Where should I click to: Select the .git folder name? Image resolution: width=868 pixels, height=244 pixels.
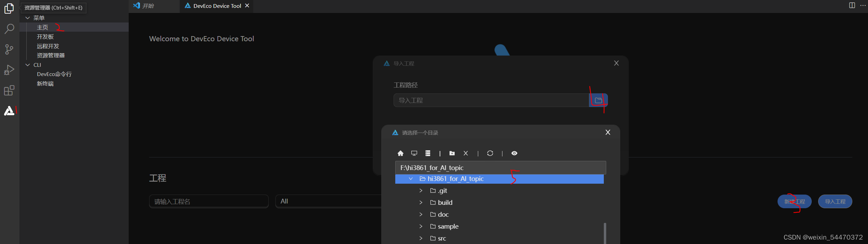(x=442, y=190)
